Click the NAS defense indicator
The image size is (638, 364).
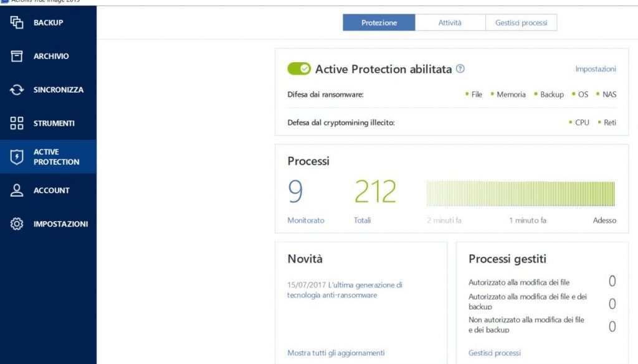click(606, 94)
